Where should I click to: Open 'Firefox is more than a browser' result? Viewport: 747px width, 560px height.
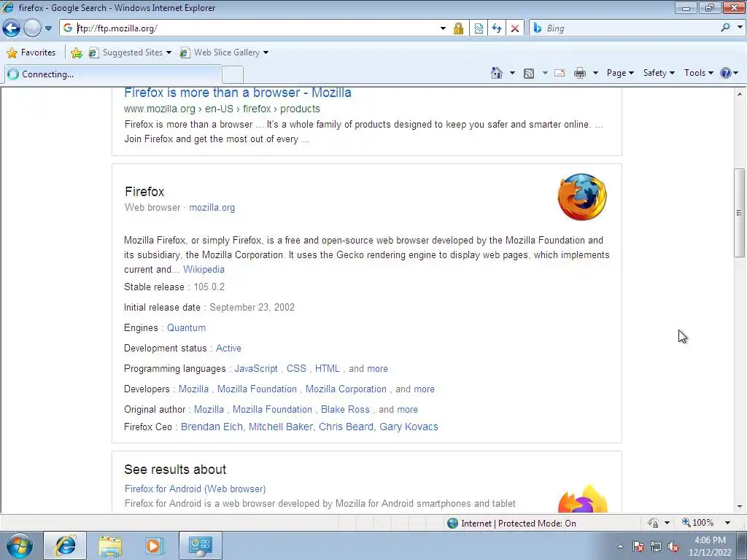pos(238,93)
